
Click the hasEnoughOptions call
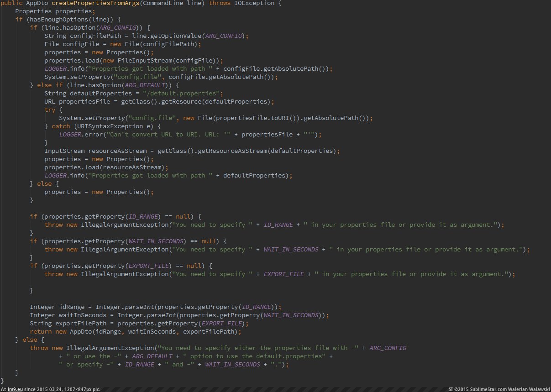pos(59,20)
